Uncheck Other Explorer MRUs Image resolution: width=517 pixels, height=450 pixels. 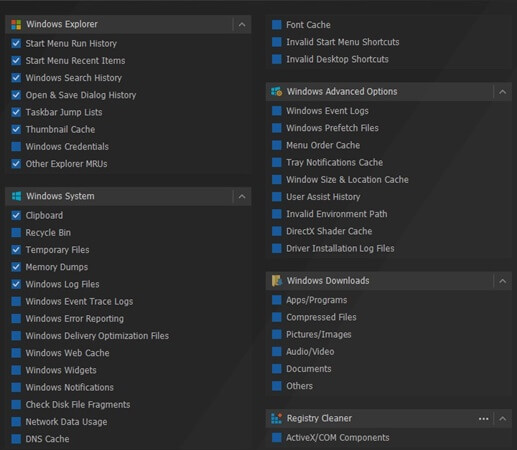coord(16,164)
